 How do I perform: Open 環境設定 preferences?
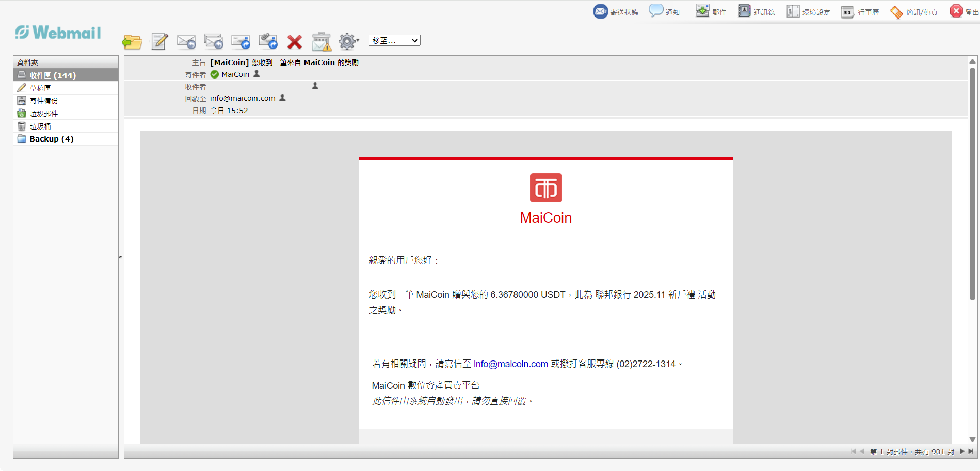(808, 11)
